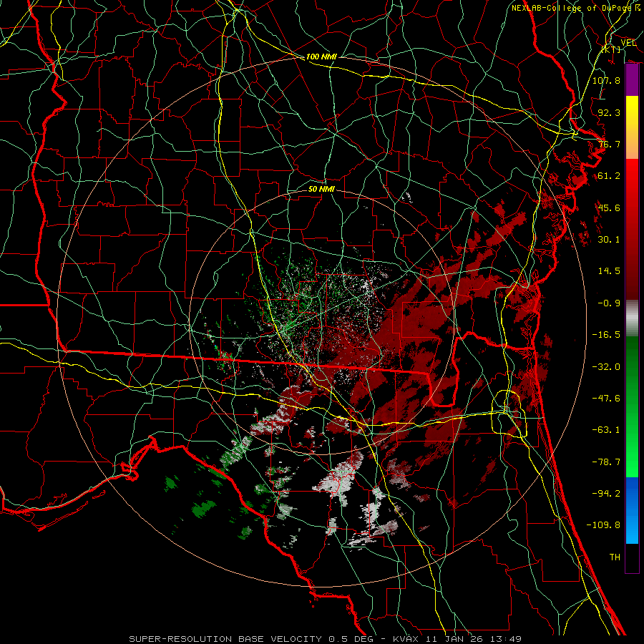Click the TH threshold label
The height and width of the screenshot is (644, 644).
(615, 557)
